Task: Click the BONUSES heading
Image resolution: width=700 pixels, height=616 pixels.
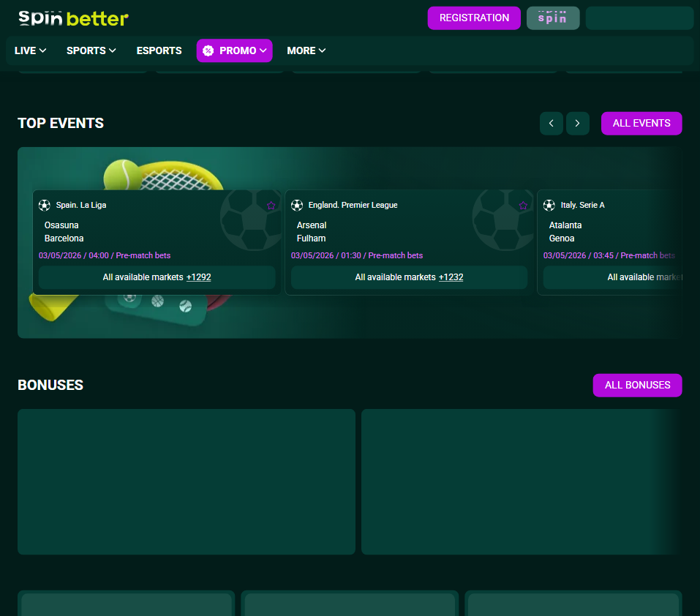Action: pyautogui.click(x=50, y=386)
